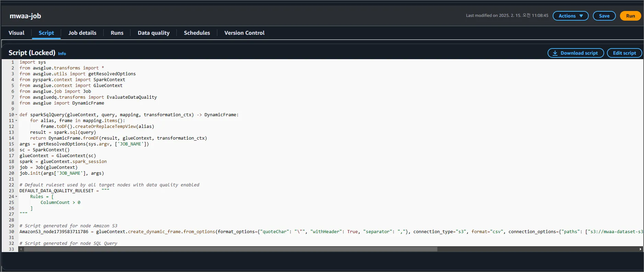644x272 pixels.
Task: Click 'job.init' in line 20
Action: tap(30, 173)
